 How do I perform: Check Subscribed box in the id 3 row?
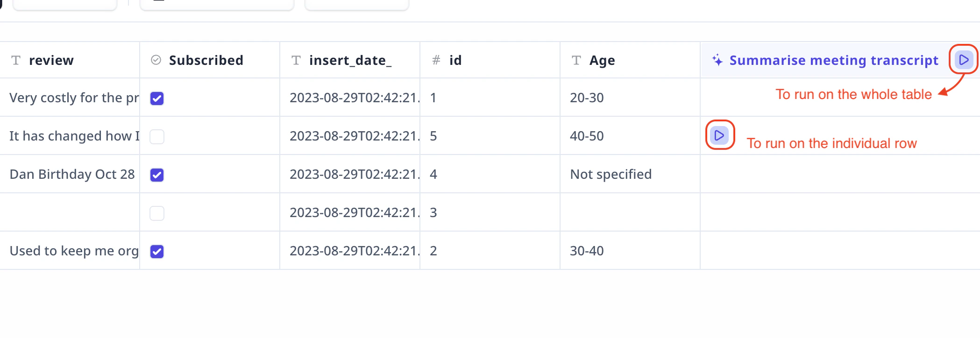(157, 213)
